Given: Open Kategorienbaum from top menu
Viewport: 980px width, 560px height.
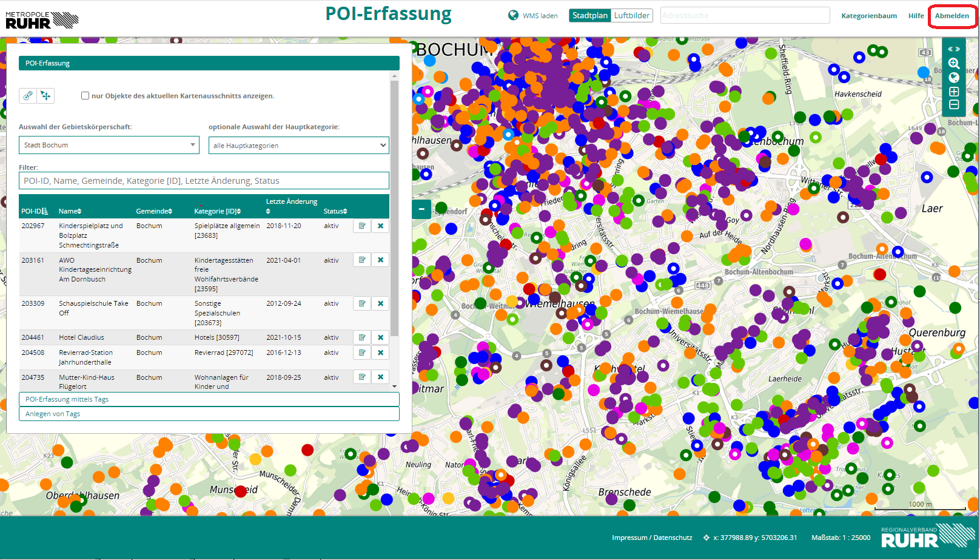Looking at the screenshot, I should [869, 16].
